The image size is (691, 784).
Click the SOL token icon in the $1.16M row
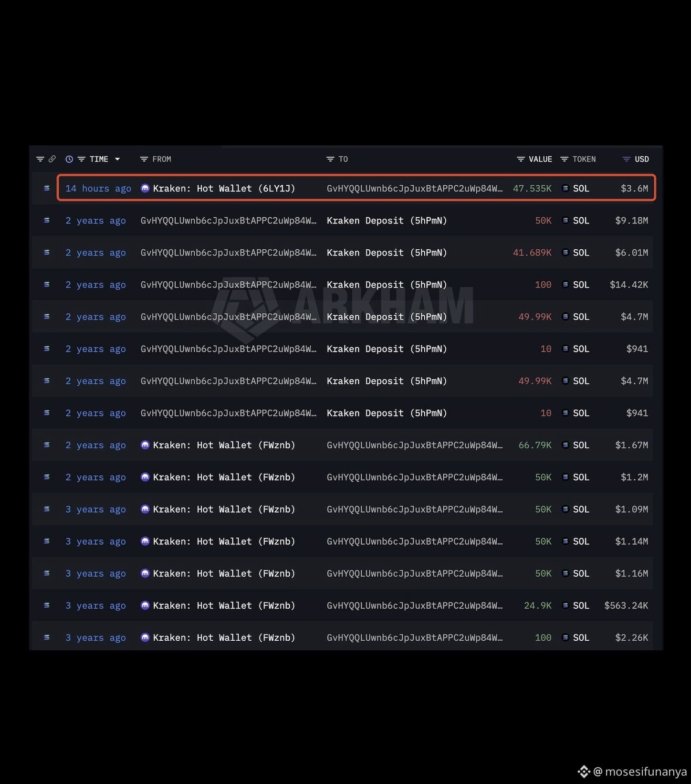pos(565,573)
